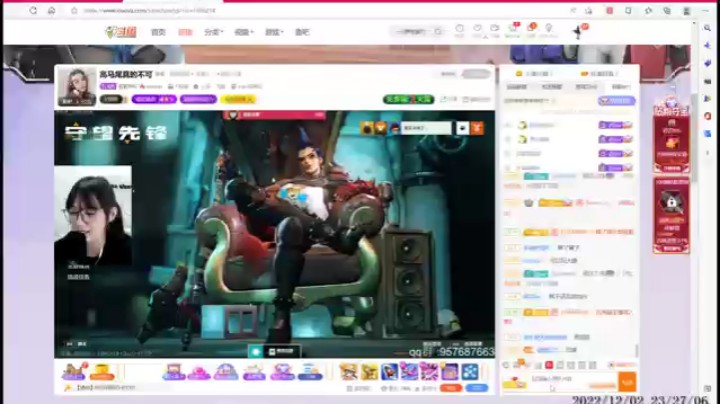Click the orange button below gift bar
Viewport: 720px width, 404px height.
(x=450, y=388)
